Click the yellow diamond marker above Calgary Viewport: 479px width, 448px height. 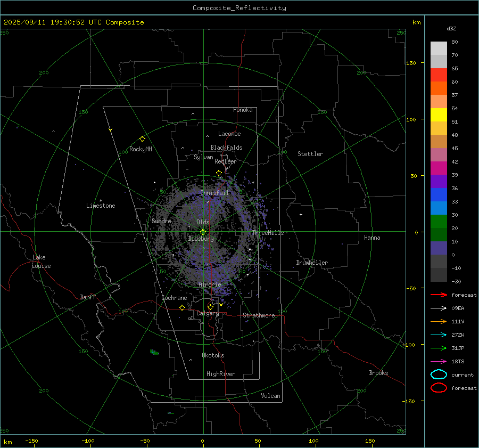click(x=210, y=307)
